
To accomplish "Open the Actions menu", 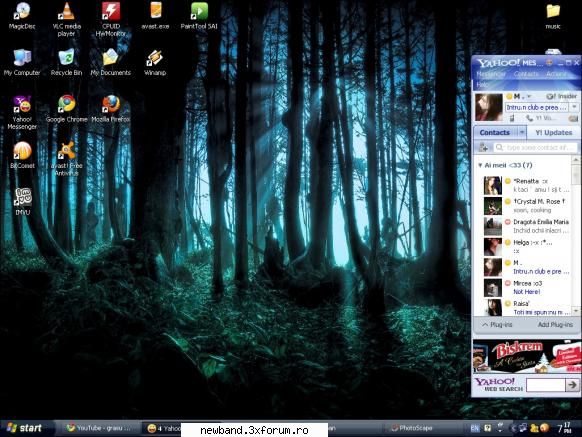I will tap(556, 74).
